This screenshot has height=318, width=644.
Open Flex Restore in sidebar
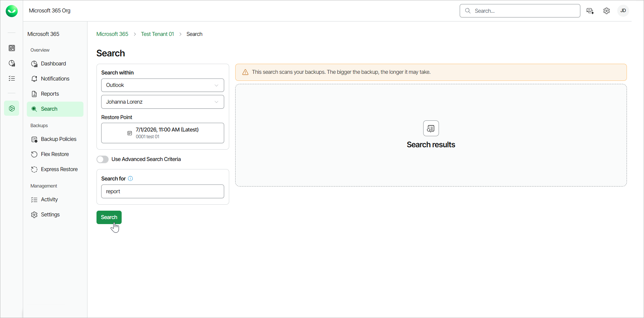click(55, 154)
